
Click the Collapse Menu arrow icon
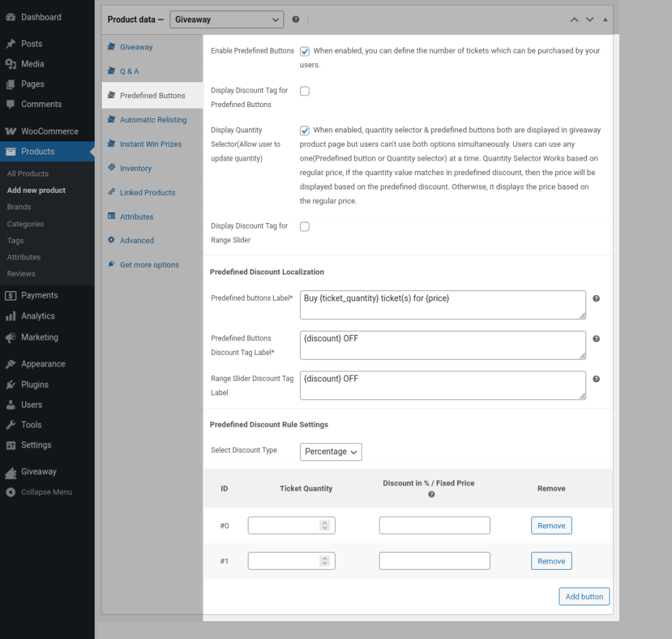click(x=11, y=492)
